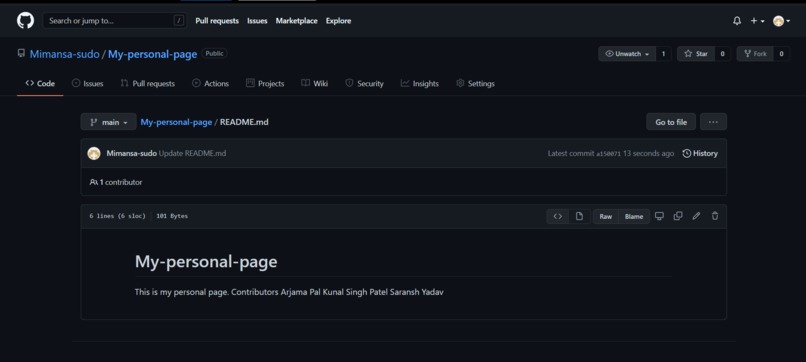Click the stars count next to Star
Screen dimensions: 806x362
coord(722,54)
